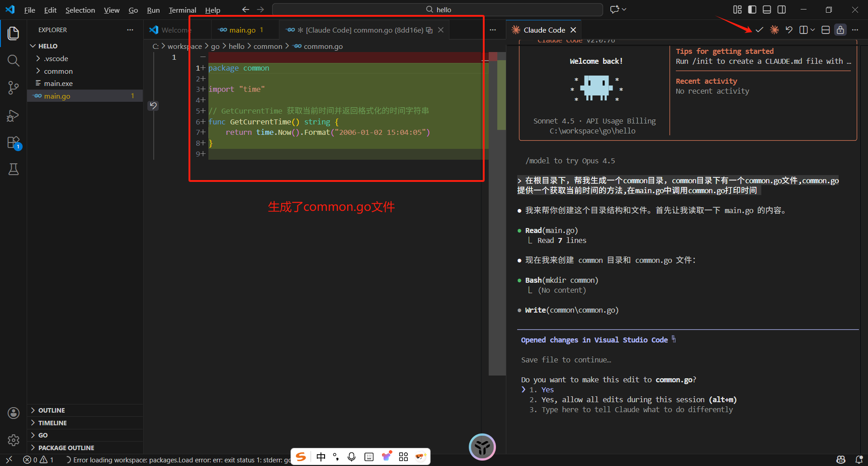Reject changes with the undo arrow icon

(x=789, y=30)
